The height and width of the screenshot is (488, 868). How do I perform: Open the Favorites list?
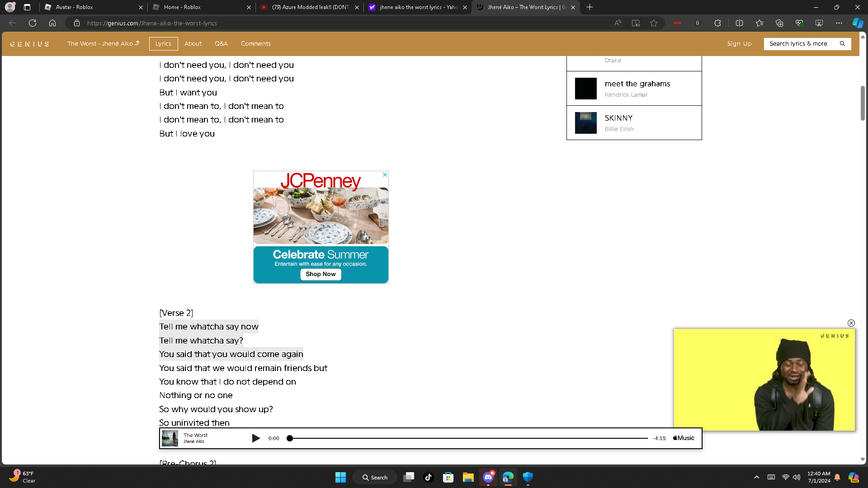[759, 23]
